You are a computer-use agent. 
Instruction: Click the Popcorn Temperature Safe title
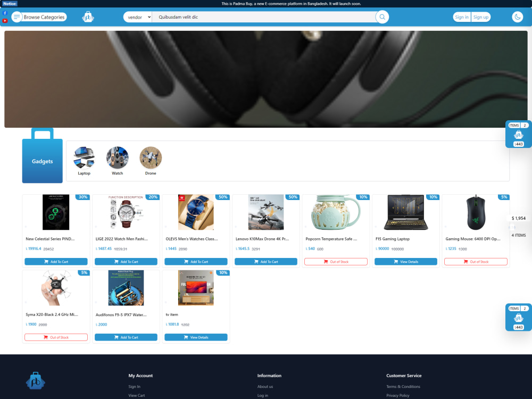[x=331, y=239]
